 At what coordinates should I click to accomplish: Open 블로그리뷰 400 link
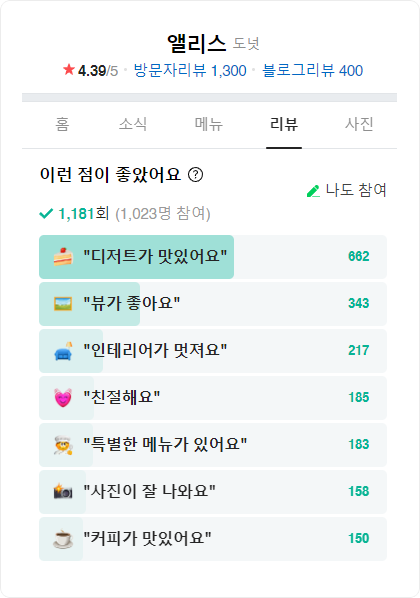(x=313, y=71)
